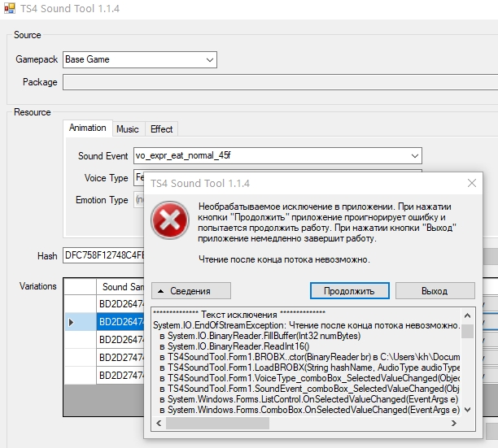Viewport: 498px width, 448px height.
Task: Click the red error icon in dialog
Action: pos(170,220)
